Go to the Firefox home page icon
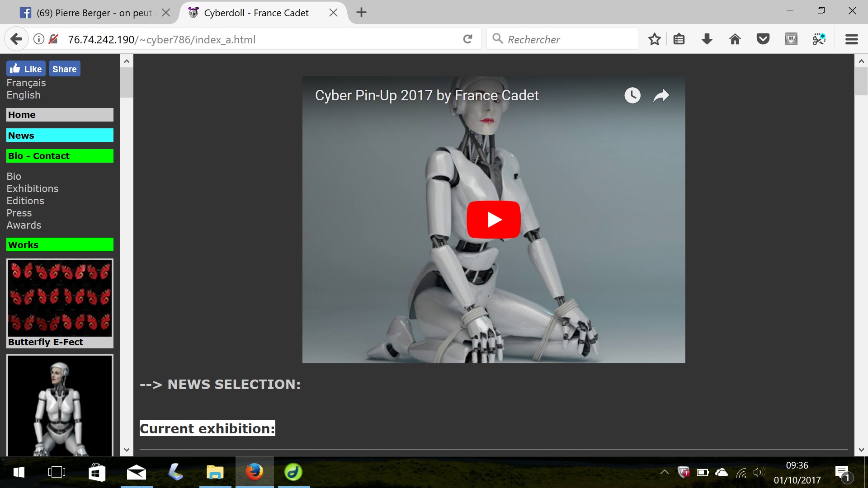 point(735,39)
